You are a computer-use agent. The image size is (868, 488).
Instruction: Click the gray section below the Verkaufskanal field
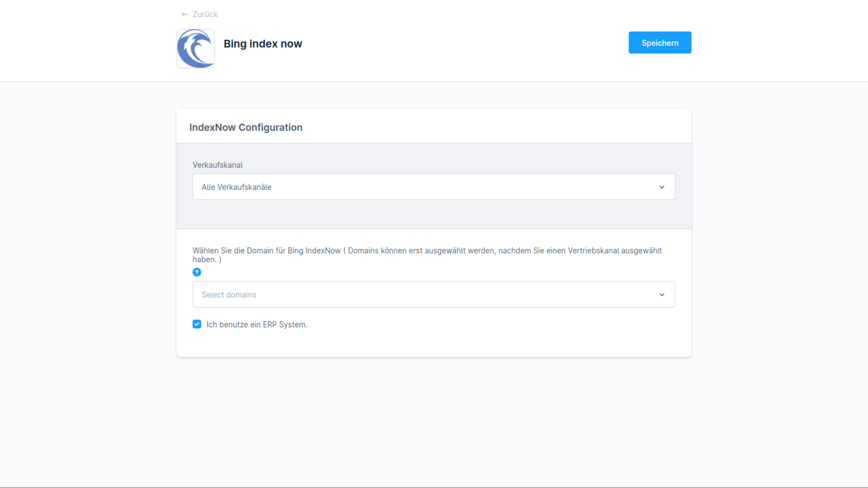433,214
